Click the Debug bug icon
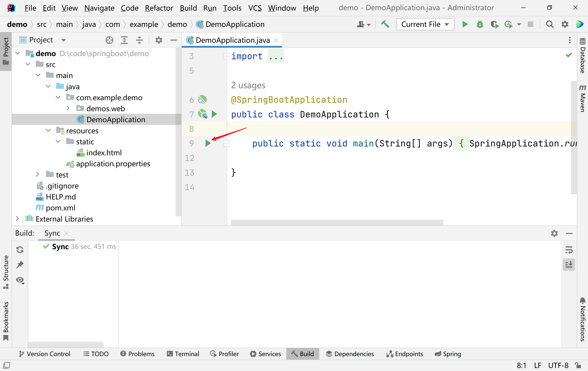588x371 pixels. pyautogui.click(x=480, y=25)
